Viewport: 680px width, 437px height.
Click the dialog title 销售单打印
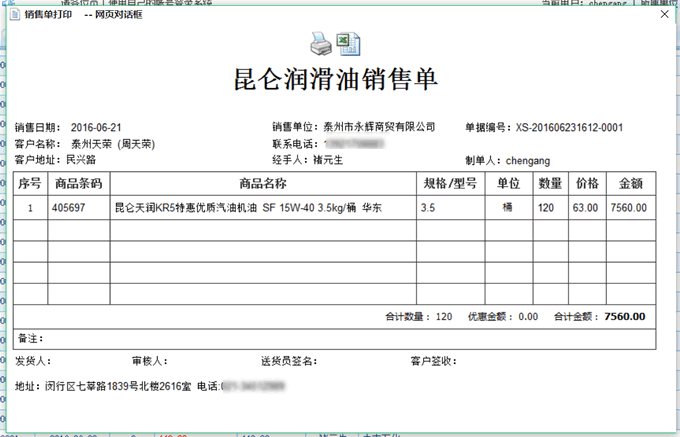[48, 14]
